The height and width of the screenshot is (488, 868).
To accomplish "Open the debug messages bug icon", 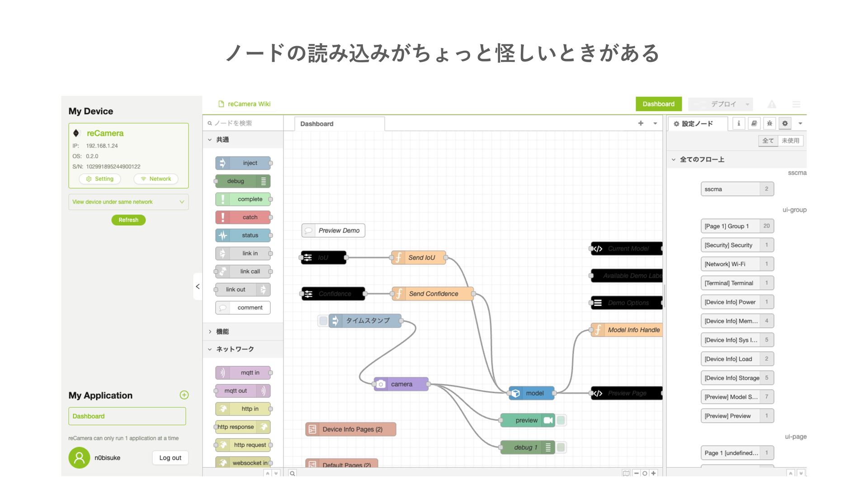I will [x=769, y=123].
